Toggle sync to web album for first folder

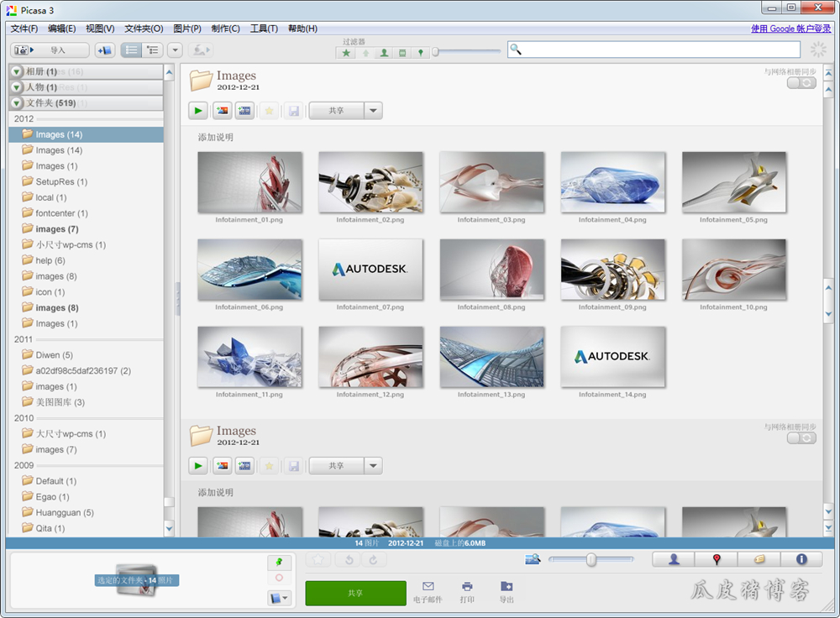[801, 84]
